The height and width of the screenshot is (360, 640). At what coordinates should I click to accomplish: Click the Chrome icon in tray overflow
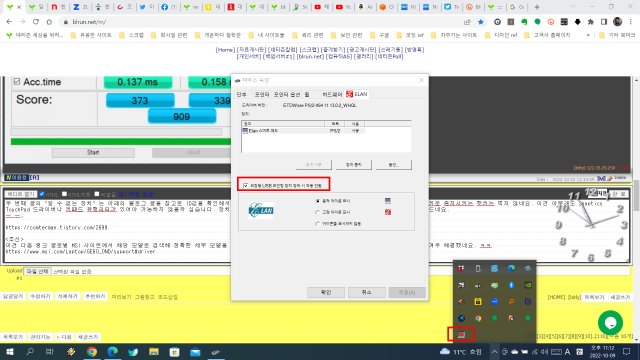(x=478, y=318)
